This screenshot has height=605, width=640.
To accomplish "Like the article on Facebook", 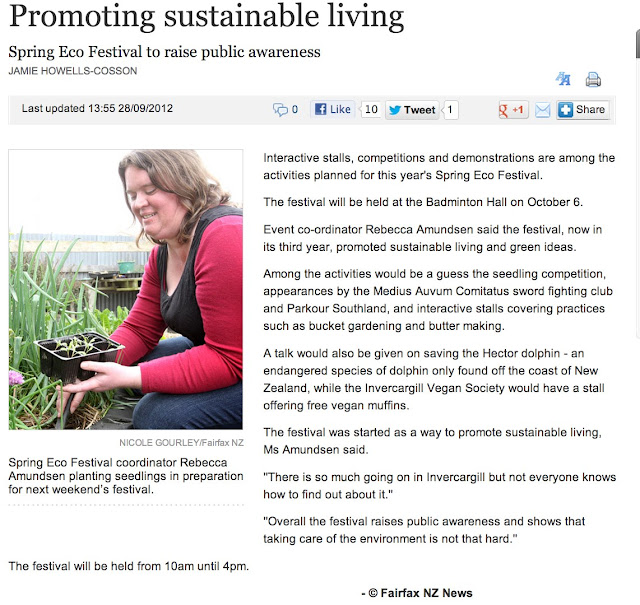I will [333, 109].
